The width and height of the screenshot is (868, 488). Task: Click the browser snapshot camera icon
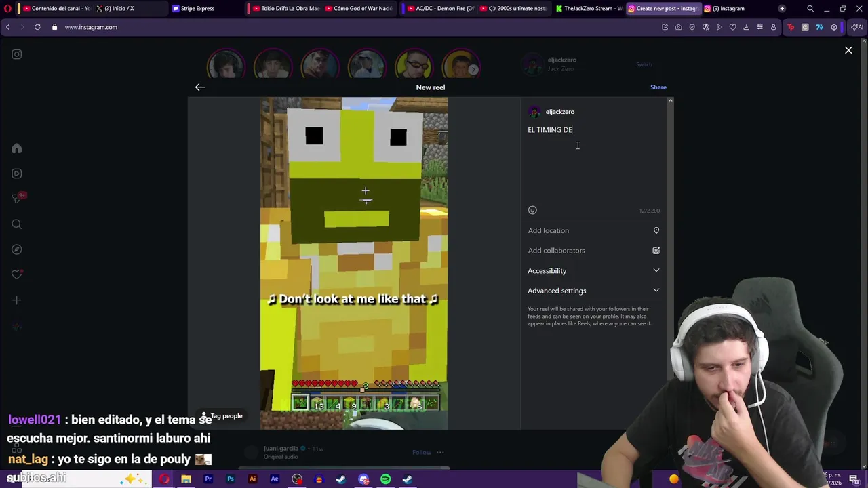click(678, 27)
